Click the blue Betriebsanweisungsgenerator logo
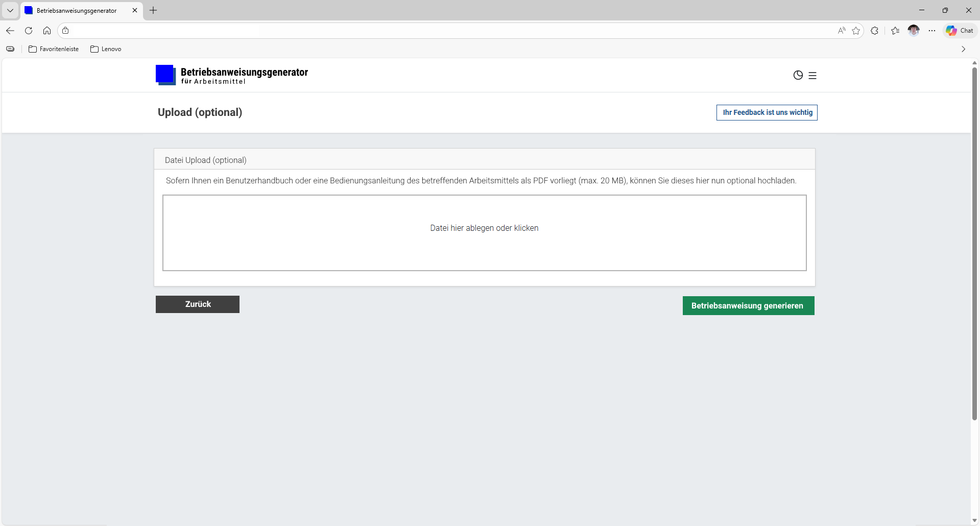Image resolution: width=980 pixels, height=526 pixels. 165,75
